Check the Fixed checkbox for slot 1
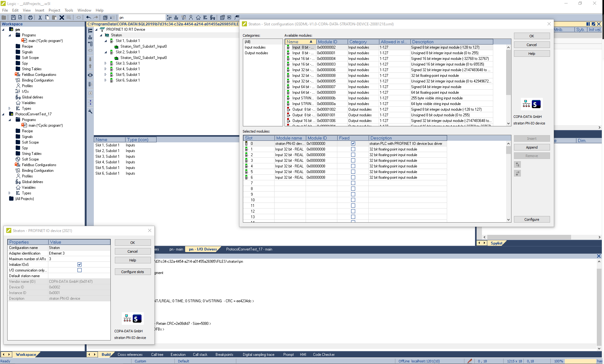Viewport: 604px width, 364px height. (x=353, y=149)
